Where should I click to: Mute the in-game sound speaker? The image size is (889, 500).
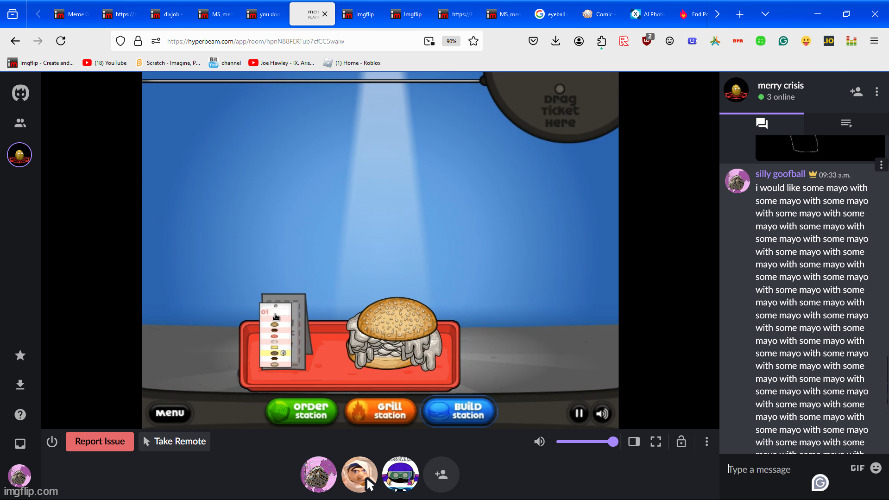(602, 413)
